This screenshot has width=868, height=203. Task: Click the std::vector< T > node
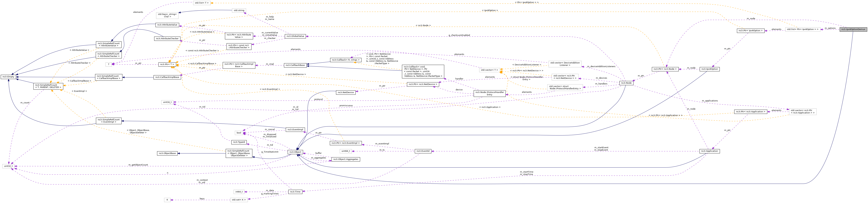coord(489,70)
